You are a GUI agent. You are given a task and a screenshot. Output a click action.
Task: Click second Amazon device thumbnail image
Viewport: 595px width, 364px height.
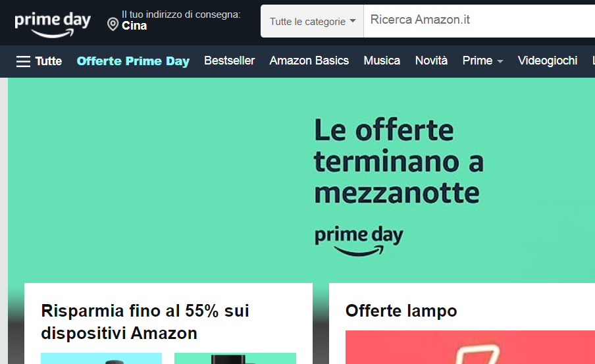(x=235, y=358)
